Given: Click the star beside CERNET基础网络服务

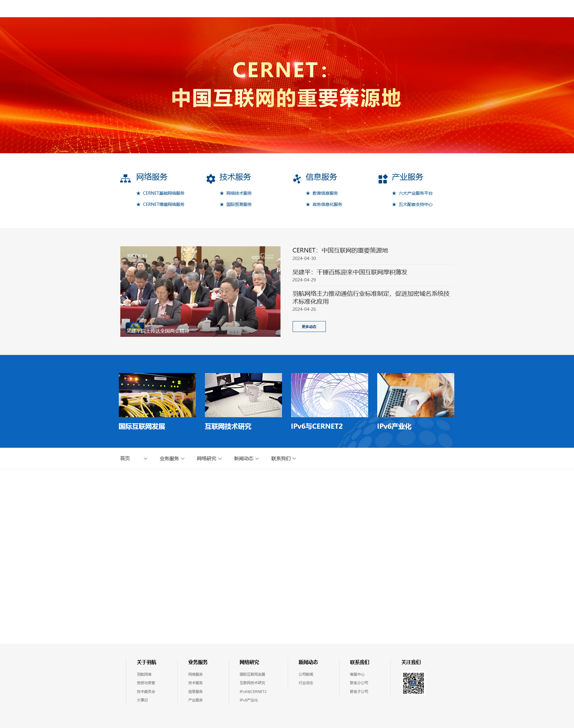Looking at the screenshot, I should point(138,193).
